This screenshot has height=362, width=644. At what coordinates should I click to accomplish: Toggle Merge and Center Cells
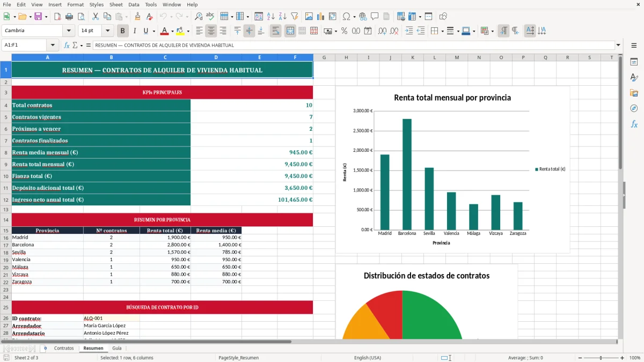pos(290,31)
